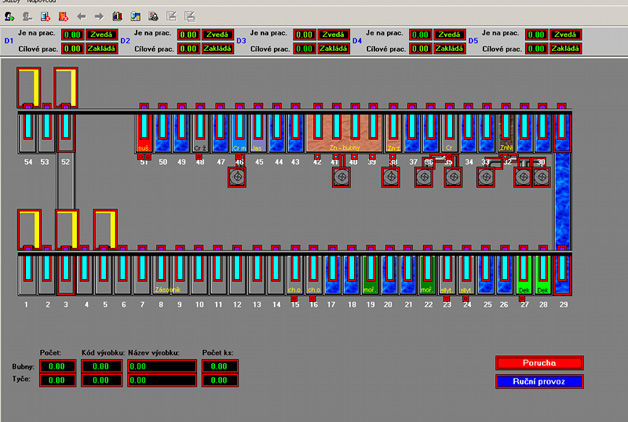Click the yellow carrier frame above position 5
Image resolution: width=628 pixels, height=422 pixels.
[105, 229]
